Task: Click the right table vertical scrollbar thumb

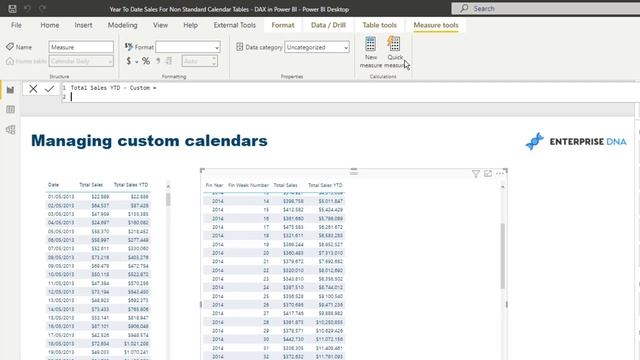Action: pyautogui.click(x=502, y=256)
